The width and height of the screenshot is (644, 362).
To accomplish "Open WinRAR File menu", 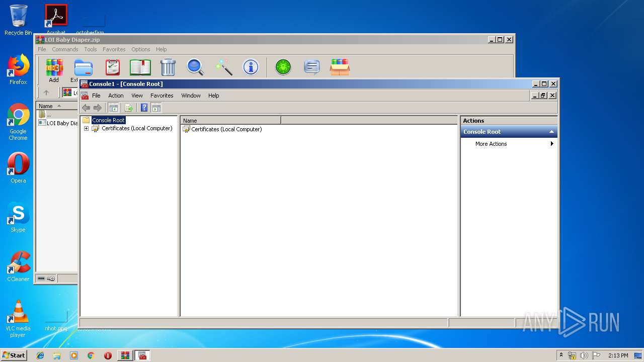I will [x=42, y=49].
